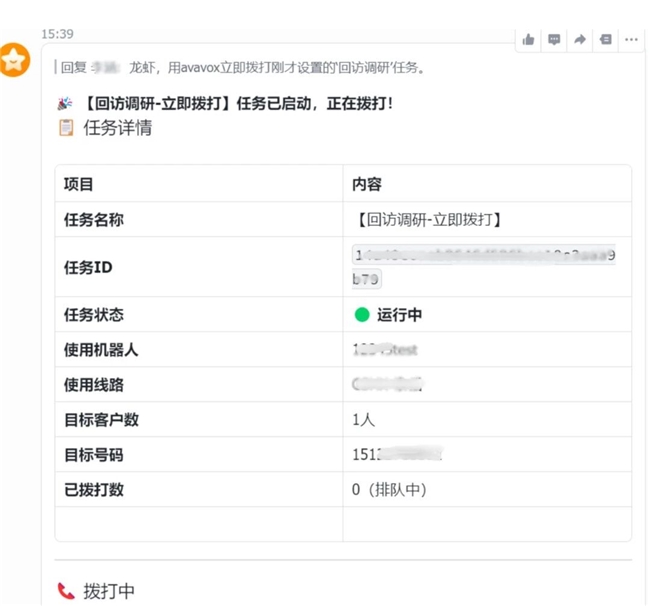650x606 pixels.
Task: Click the clipboard icon beside 任务详情
Action: [x=66, y=127]
